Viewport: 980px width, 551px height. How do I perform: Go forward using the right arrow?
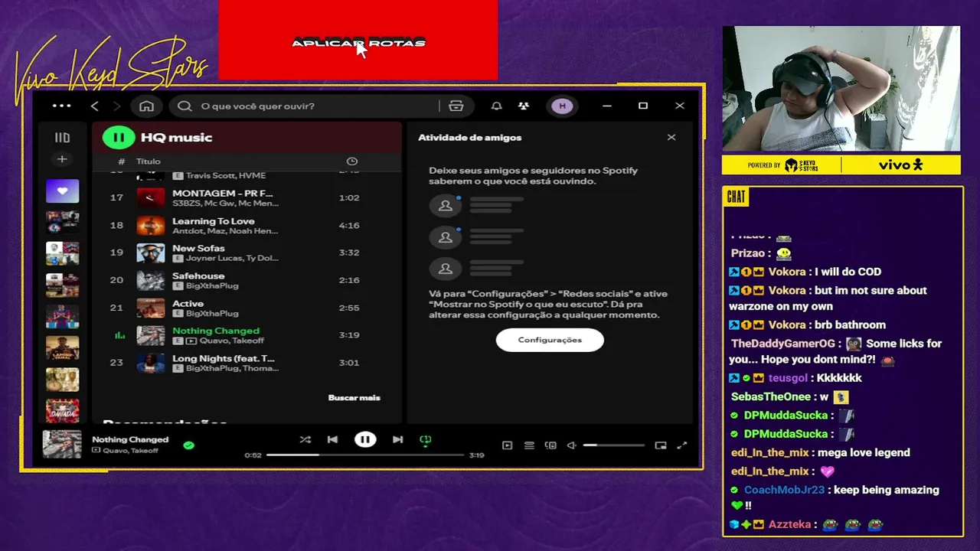coord(117,106)
